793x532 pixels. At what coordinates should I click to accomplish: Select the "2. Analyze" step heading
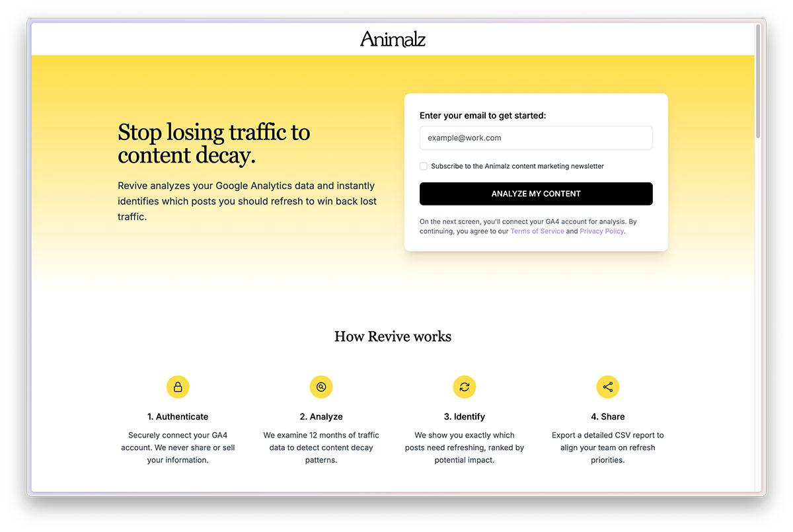[321, 417]
